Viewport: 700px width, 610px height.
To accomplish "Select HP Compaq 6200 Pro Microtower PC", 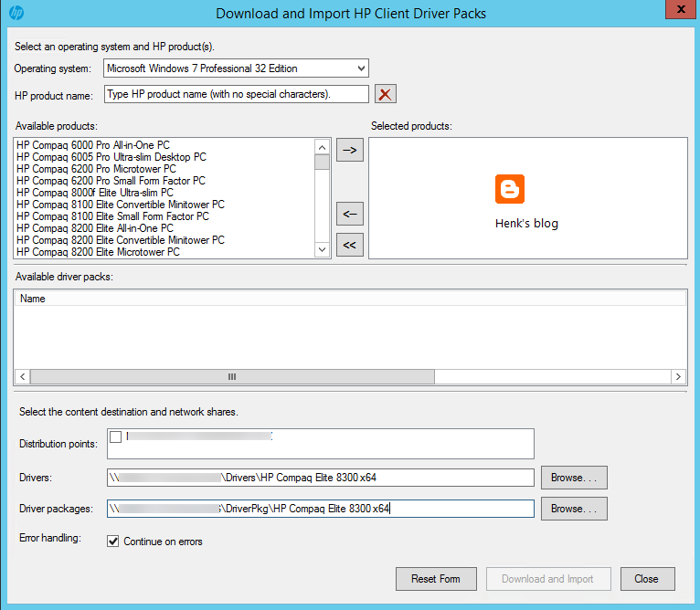I will coord(97,169).
